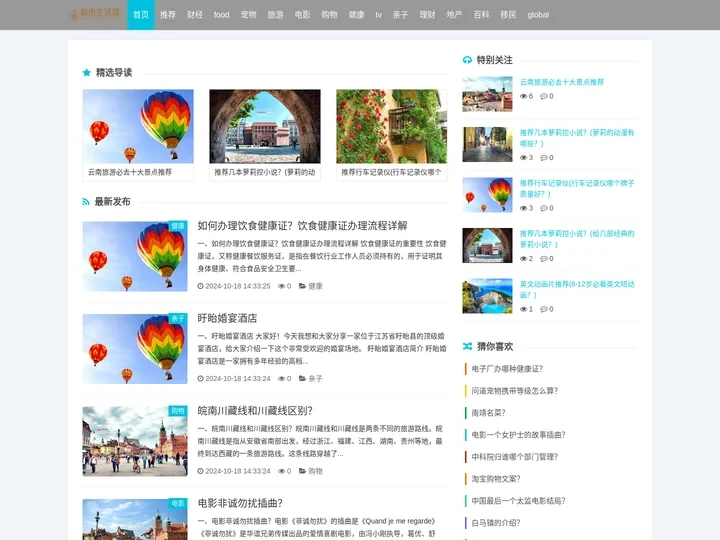This screenshot has width=720, height=540.
Task: Open the global nav menu item
Action: 538,15
